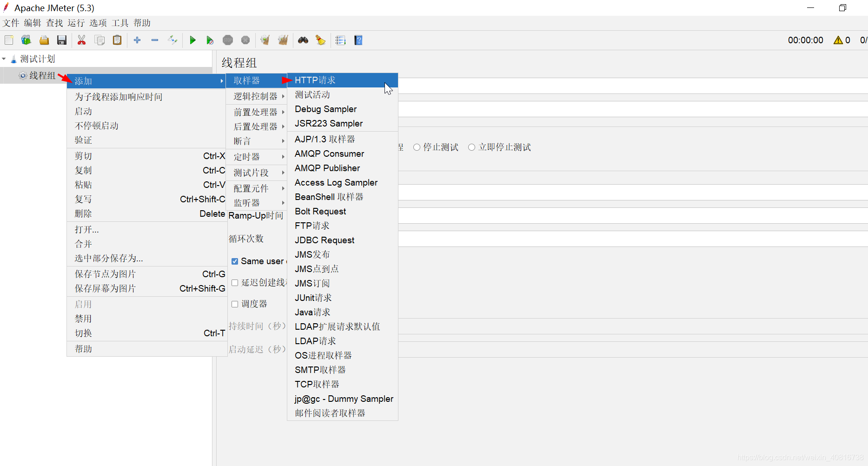The height and width of the screenshot is (466, 868).
Task: Select the 测试计划 tree node
Action: [x=37, y=59]
